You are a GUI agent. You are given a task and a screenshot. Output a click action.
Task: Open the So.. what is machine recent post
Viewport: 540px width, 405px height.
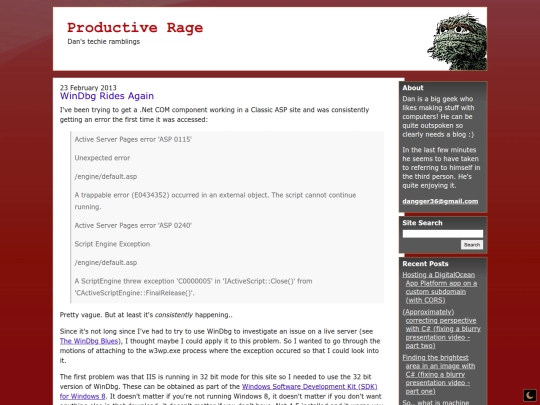point(436,402)
